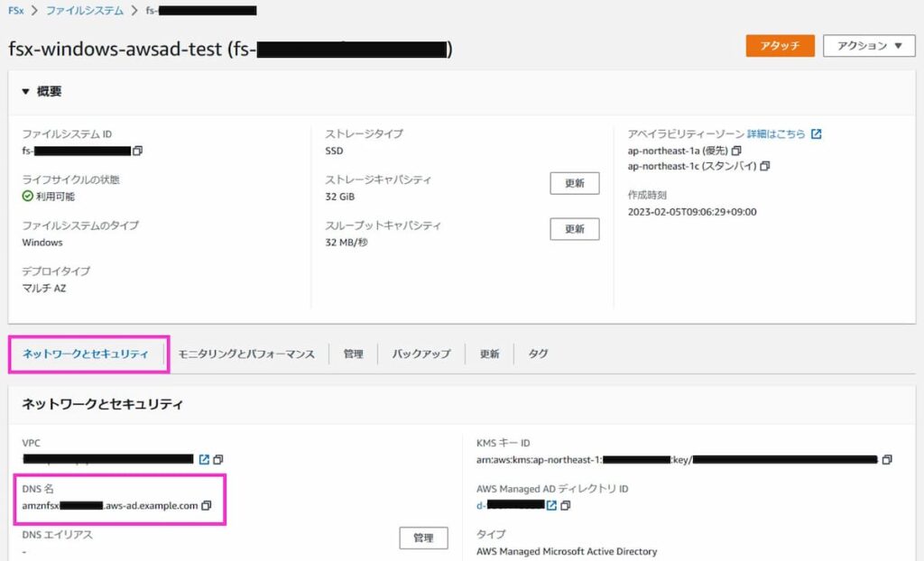Open the アクション dropdown menu
This screenshot has height=561, width=924.
(x=868, y=46)
